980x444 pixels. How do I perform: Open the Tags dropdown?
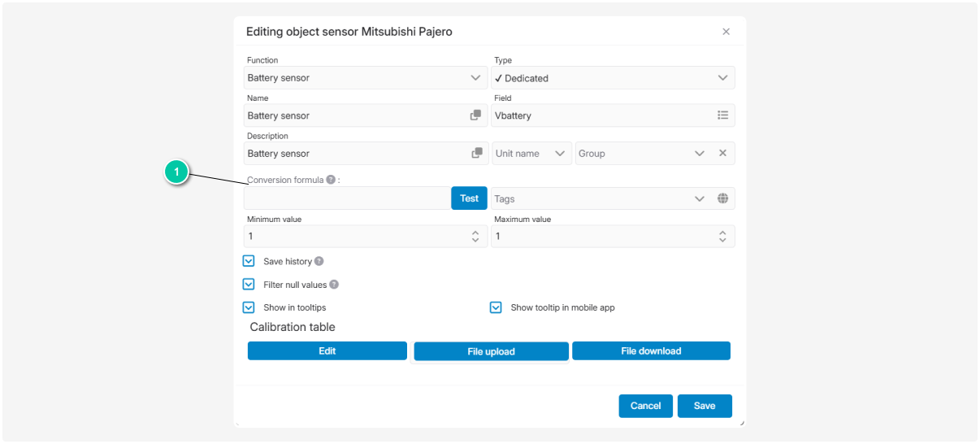pos(699,198)
